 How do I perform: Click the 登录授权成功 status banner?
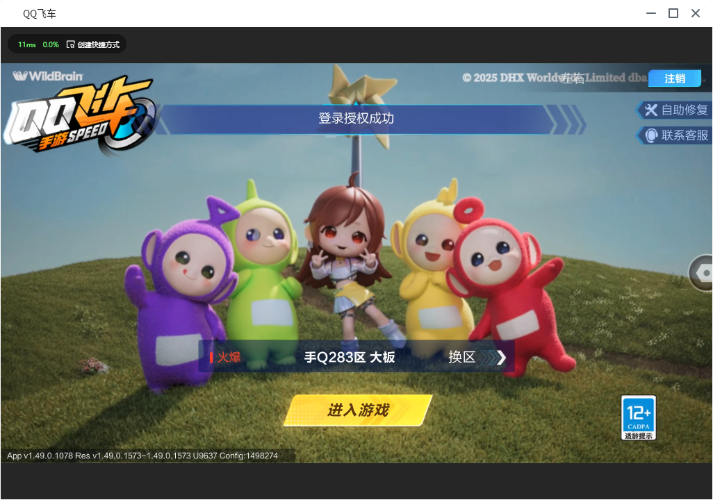[x=356, y=119]
